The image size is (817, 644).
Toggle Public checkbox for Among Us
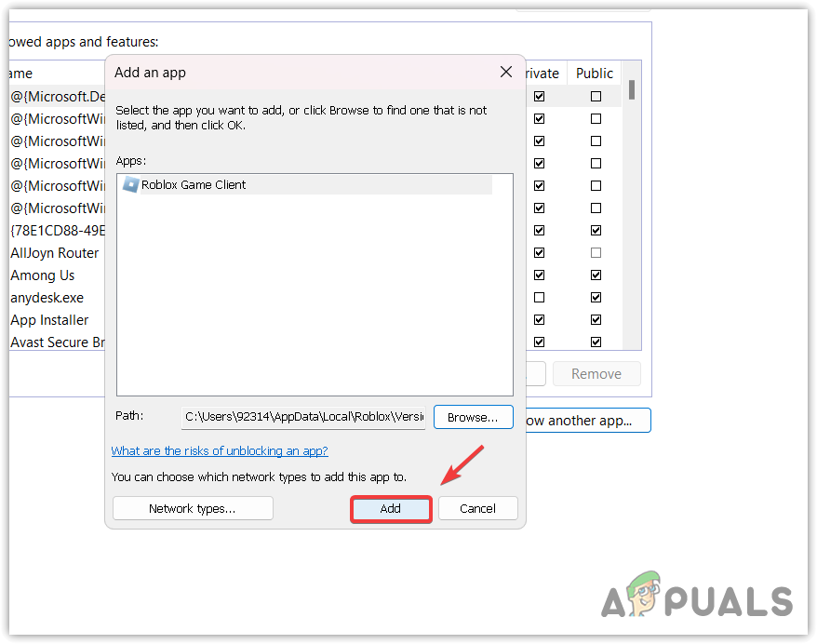(596, 275)
